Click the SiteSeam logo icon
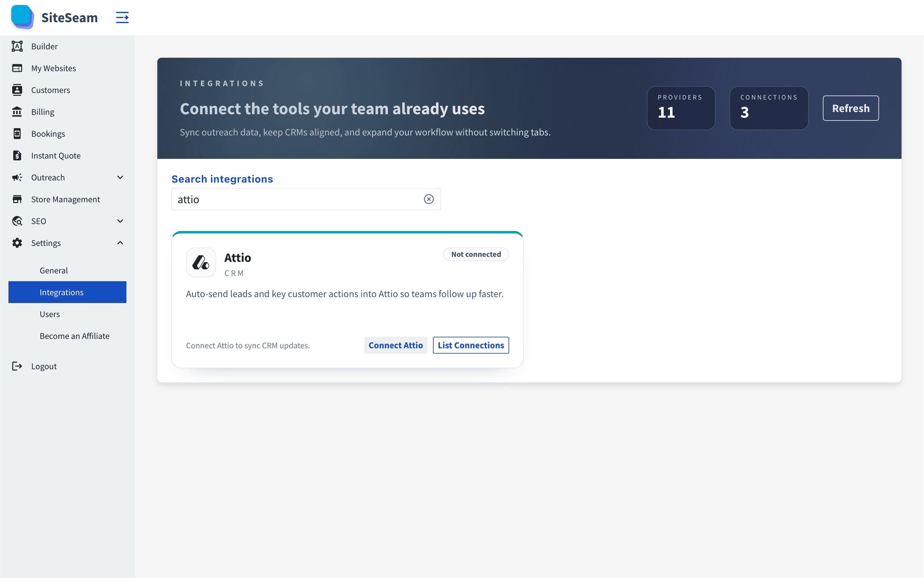This screenshot has width=924, height=578. click(22, 17)
